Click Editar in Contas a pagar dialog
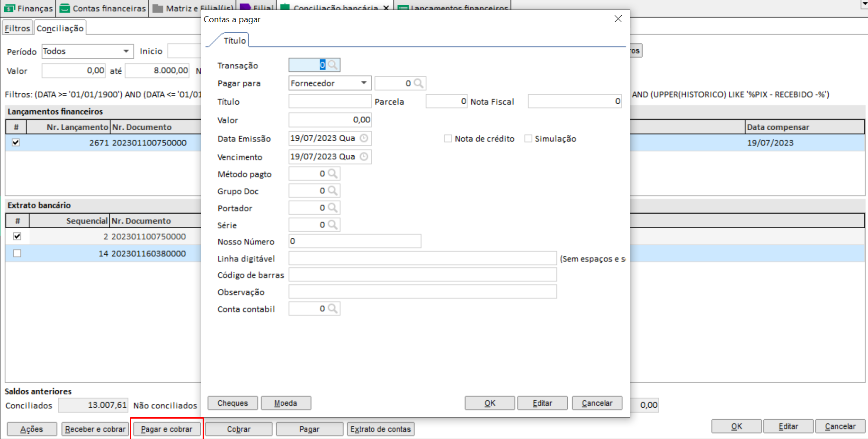868x439 pixels. pos(542,403)
